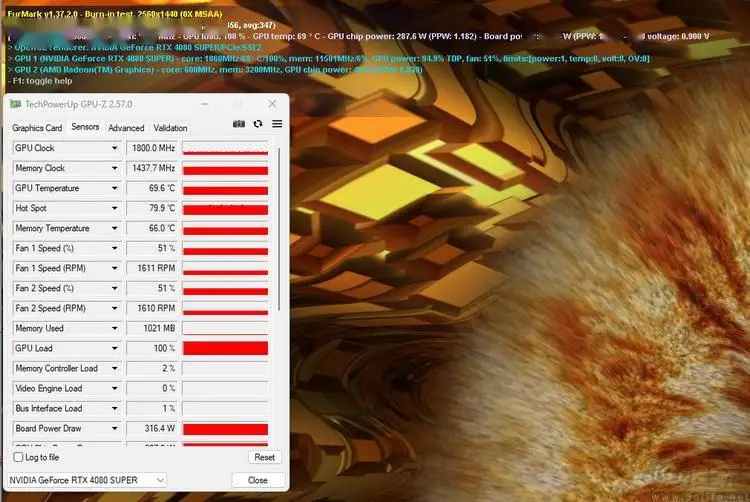Select the Sensors tab

(x=85, y=127)
